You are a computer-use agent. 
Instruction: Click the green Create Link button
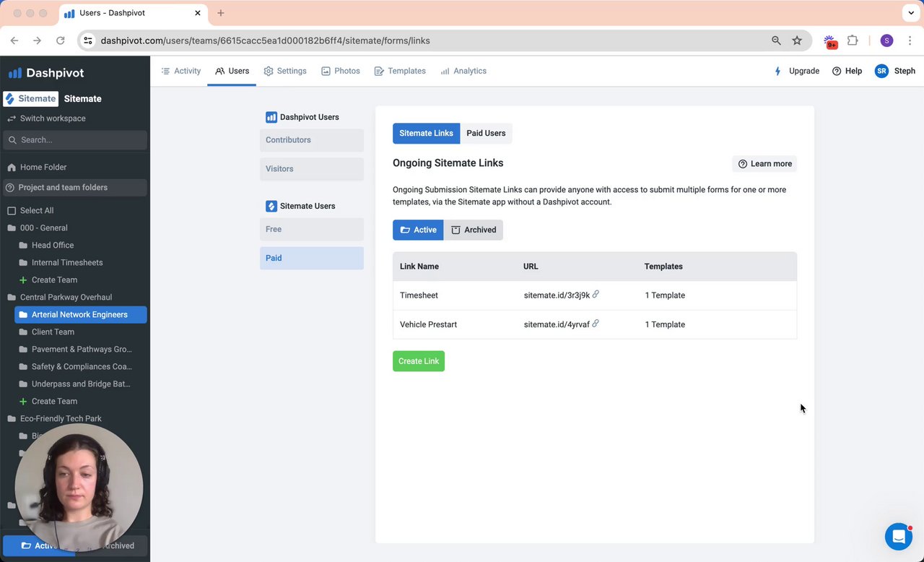[419, 361]
